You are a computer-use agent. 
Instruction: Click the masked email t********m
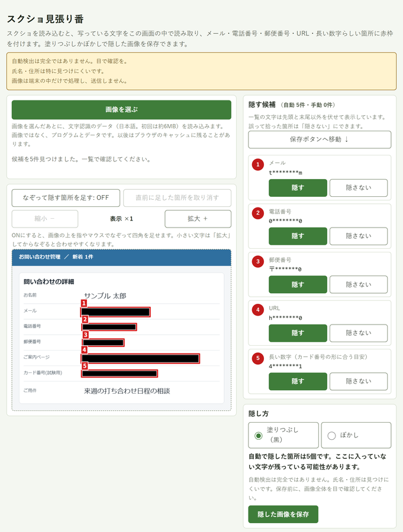click(x=285, y=173)
